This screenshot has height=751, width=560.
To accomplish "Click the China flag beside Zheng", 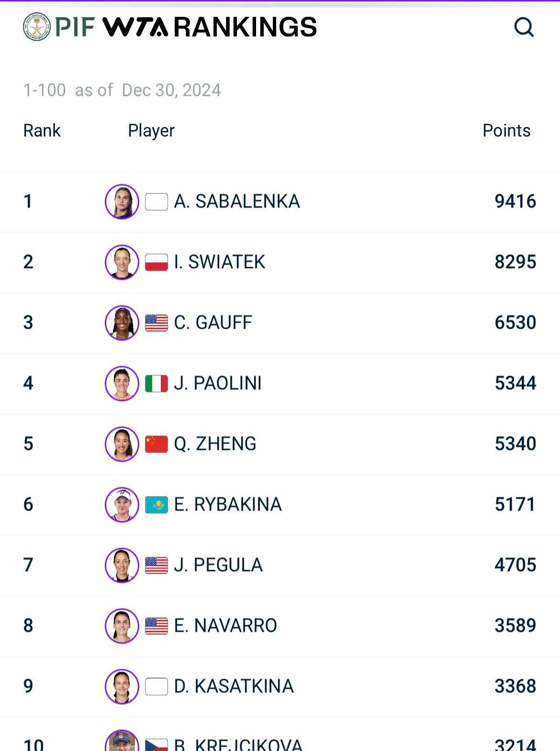I will point(157,444).
